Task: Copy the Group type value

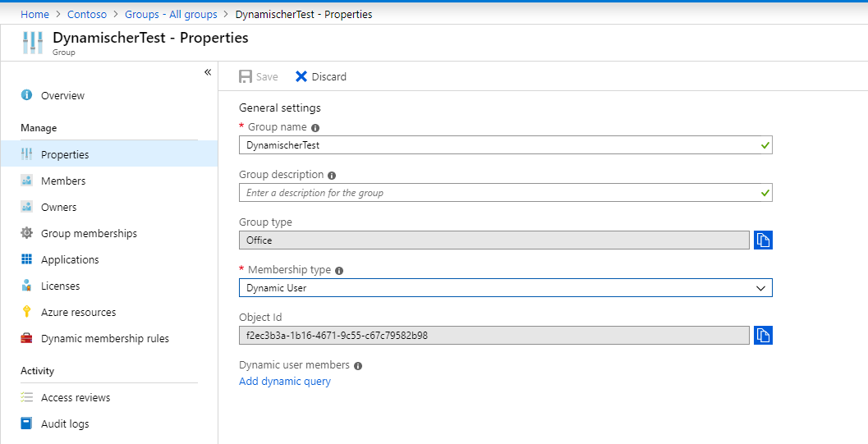Action: tap(763, 240)
